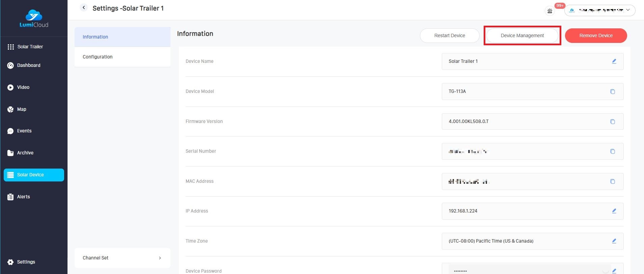Open the alarm notification bell icon

click(x=550, y=11)
